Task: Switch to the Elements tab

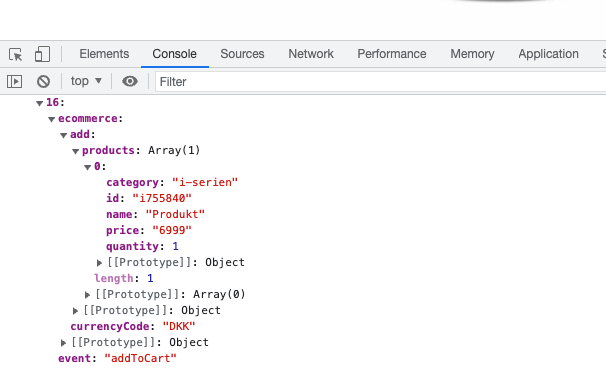Action: coord(104,54)
